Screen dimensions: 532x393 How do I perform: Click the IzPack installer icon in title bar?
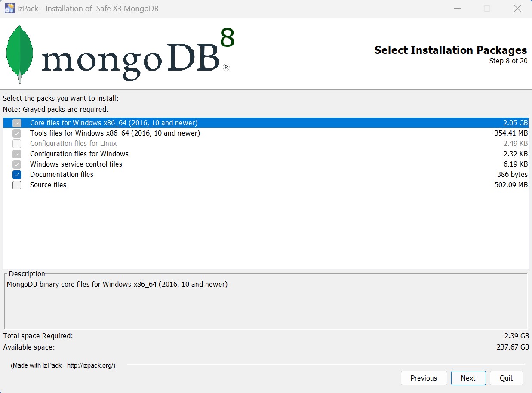pyautogui.click(x=9, y=9)
